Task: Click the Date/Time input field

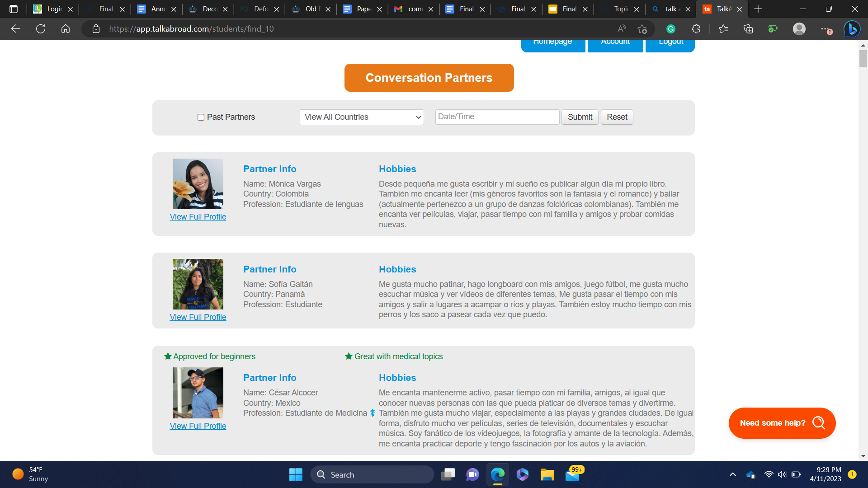Action: pos(497,117)
